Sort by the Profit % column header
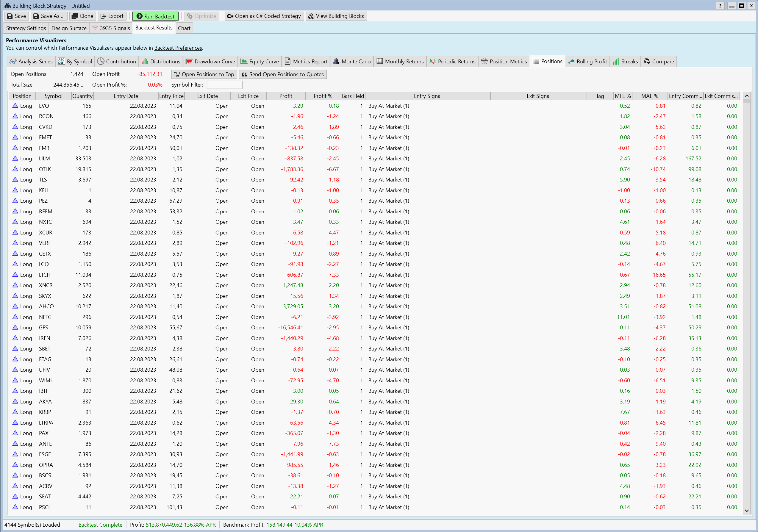 pos(323,96)
